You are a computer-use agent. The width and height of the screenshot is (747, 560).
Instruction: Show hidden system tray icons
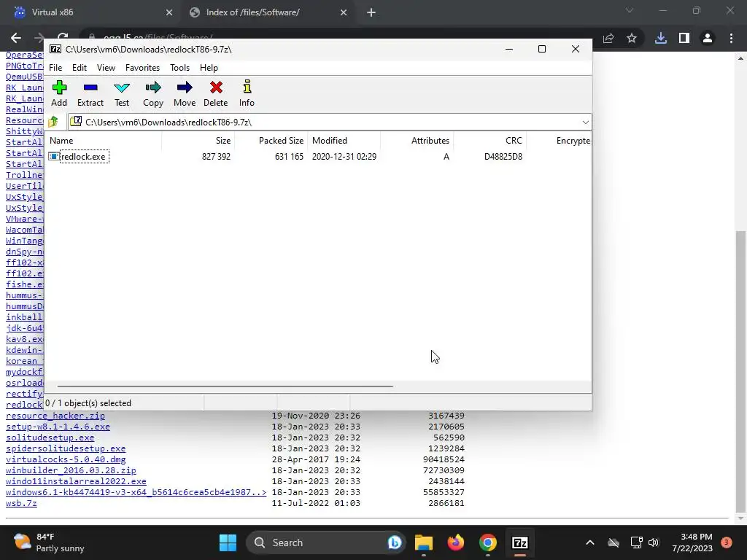(x=589, y=542)
